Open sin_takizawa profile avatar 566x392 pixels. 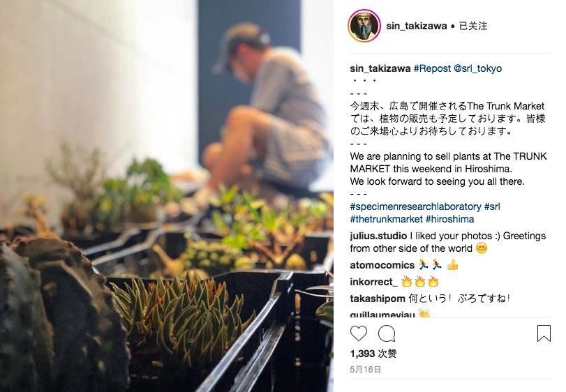tap(364, 26)
